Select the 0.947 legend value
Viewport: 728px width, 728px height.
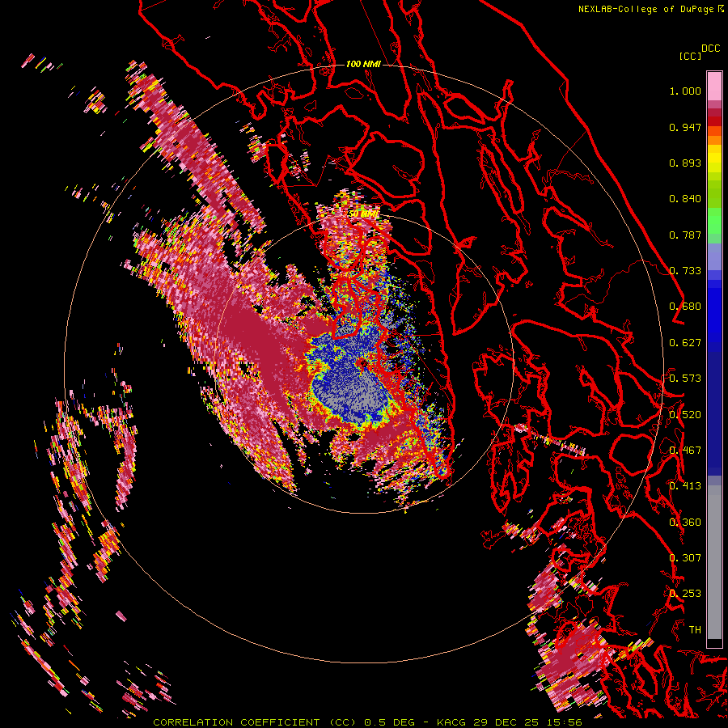(685, 127)
